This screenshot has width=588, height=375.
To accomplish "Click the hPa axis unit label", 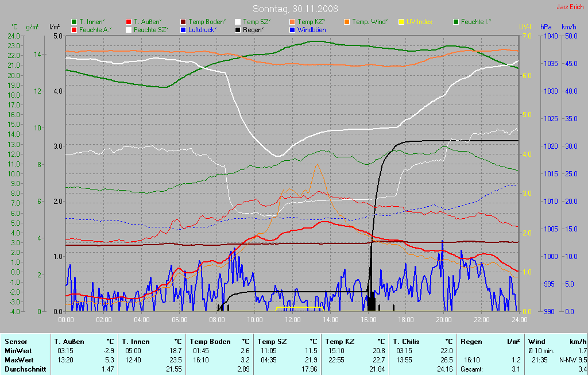I will click(546, 27).
